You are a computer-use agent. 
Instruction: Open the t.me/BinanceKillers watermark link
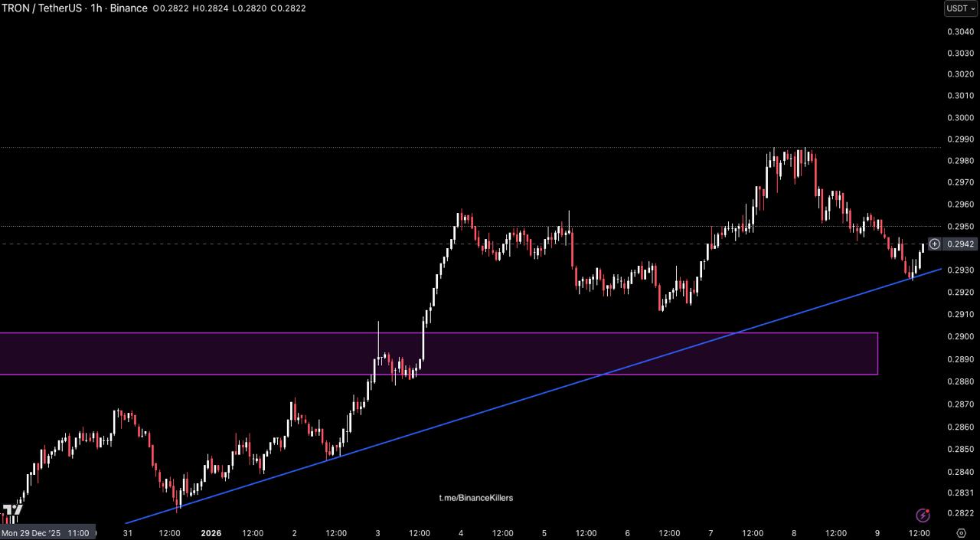coord(475,498)
